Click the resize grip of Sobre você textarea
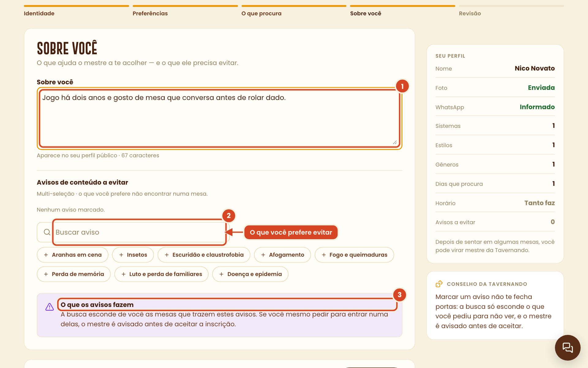Viewport: 588px width, 368px height. tap(395, 142)
